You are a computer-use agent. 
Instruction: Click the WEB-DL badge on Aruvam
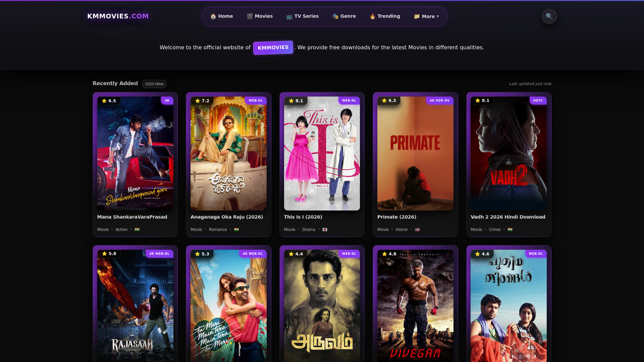click(x=349, y=254)
